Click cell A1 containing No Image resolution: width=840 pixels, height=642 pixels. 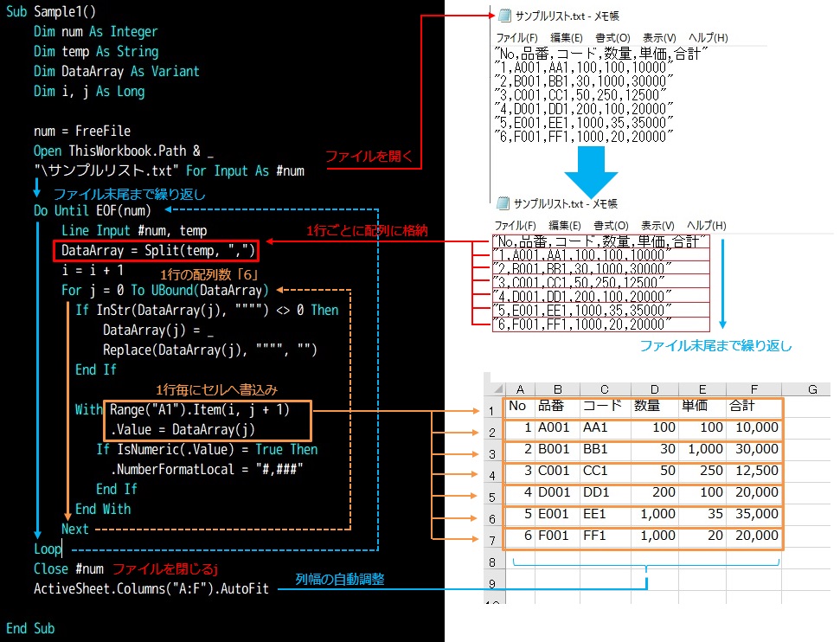coord(520,406)
